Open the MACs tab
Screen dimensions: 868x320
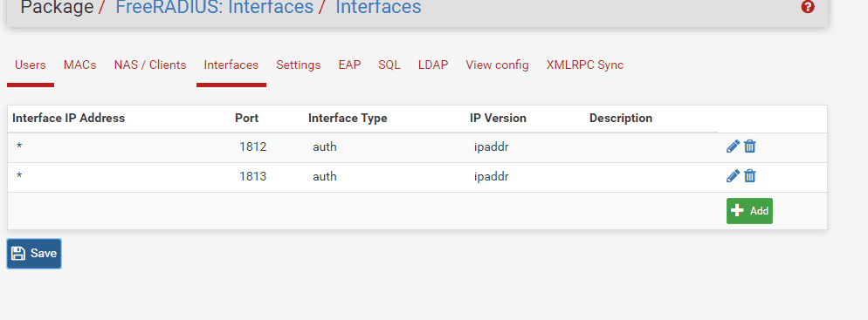pos(79,65)
